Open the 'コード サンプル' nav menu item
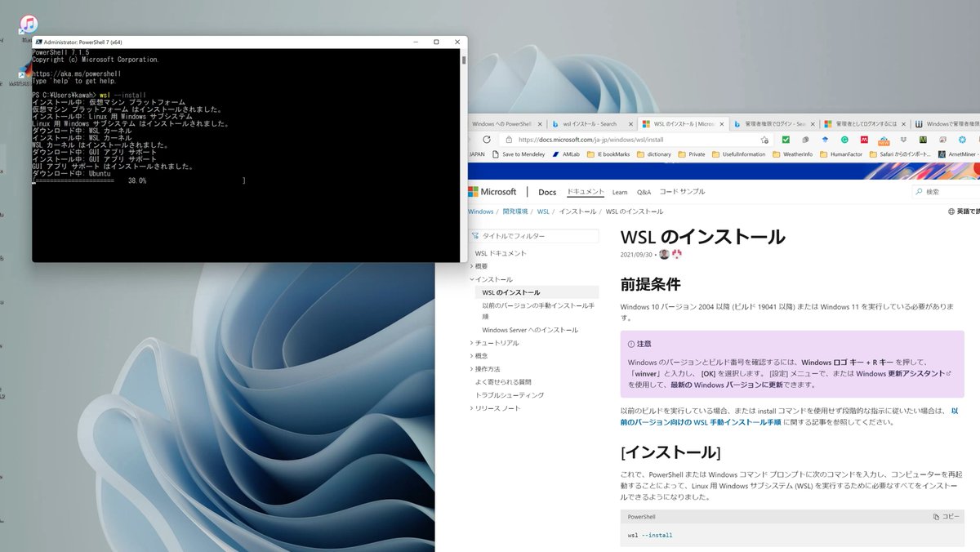Viewport: 980px width, 552px height. click(682, 192)
